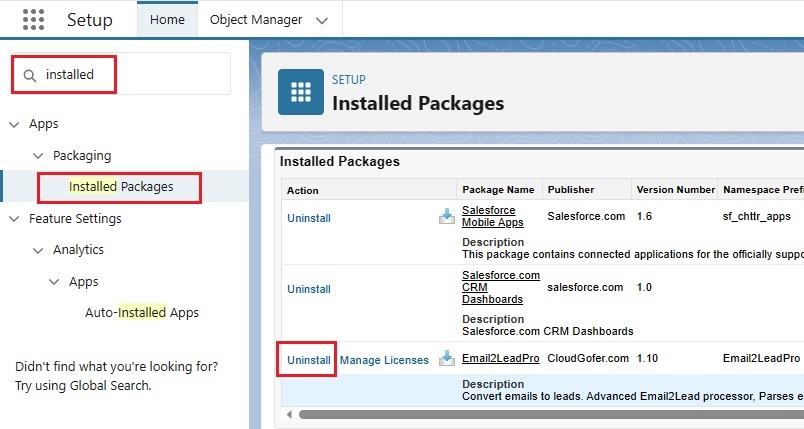804x429 pixels.
Task: Open the Salesforce Mobile Apps package link
Action: [492, 216]
